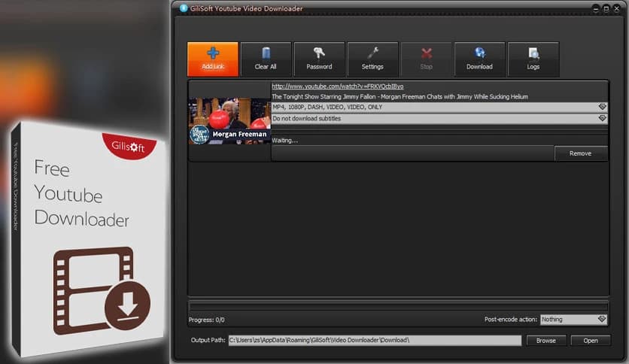Screen dimensions: 629x364
Task: Click the overall progress bar above Progress 0/0
Action: [x=398, y=306]
